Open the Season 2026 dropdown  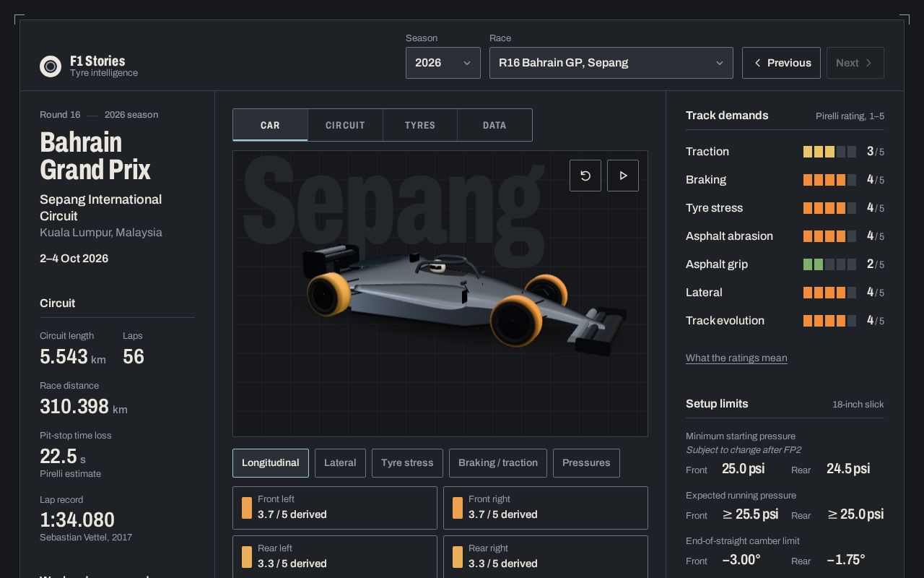(x=443, y=63)
